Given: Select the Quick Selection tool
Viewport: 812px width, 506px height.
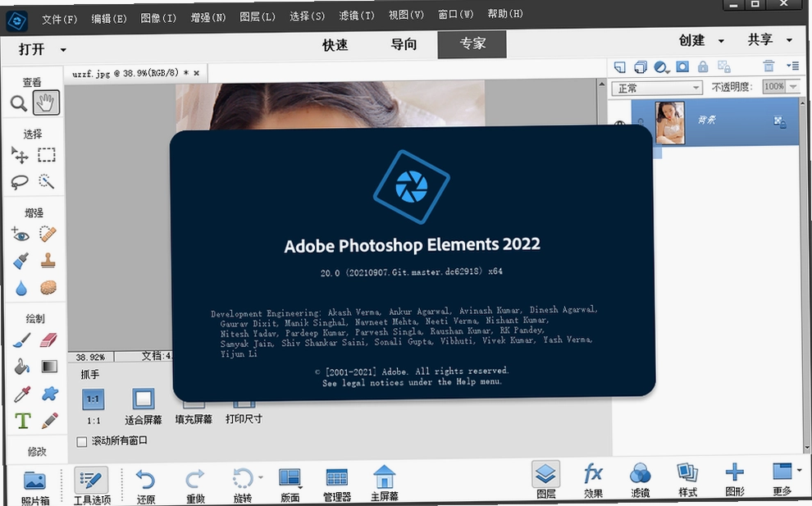Looking at the screenshot, I should click(47, 181).
